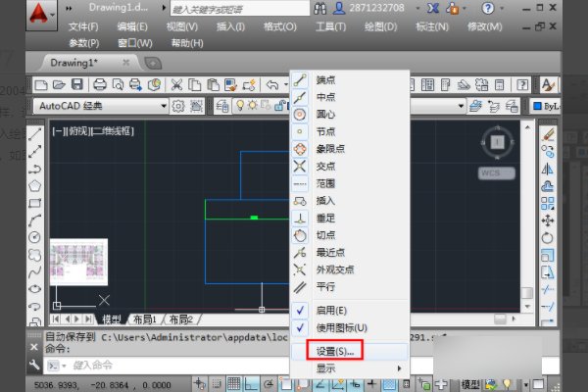588x392 pixels.
Task: Click the Open file folder icon
Action: click(x=59, y=85)
